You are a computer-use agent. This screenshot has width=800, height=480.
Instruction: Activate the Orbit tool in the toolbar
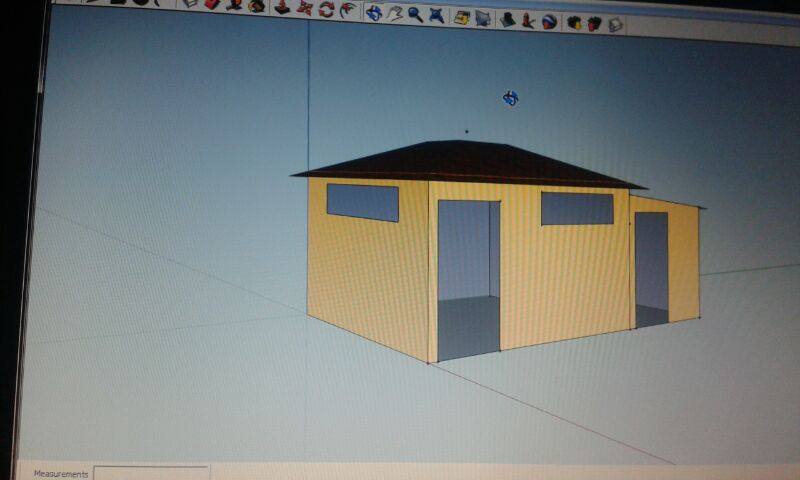coord(373,13)
